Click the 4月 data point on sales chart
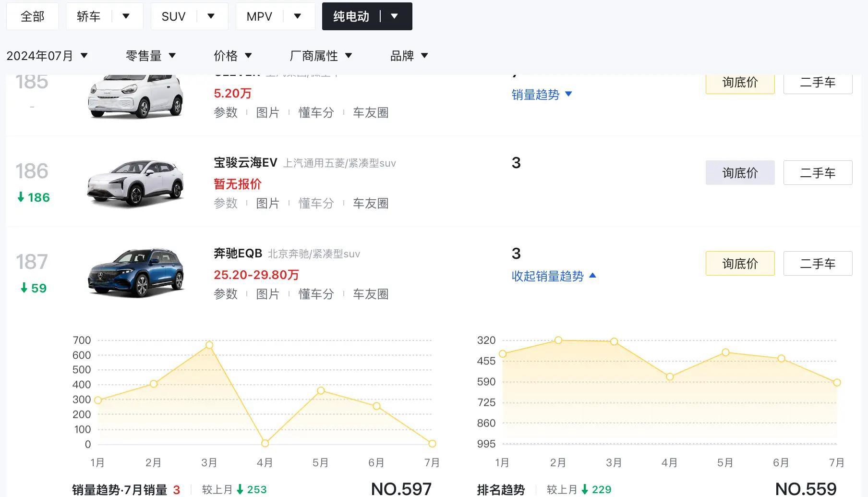The height and width of the screenshot is (497, 868). point(265,443)
